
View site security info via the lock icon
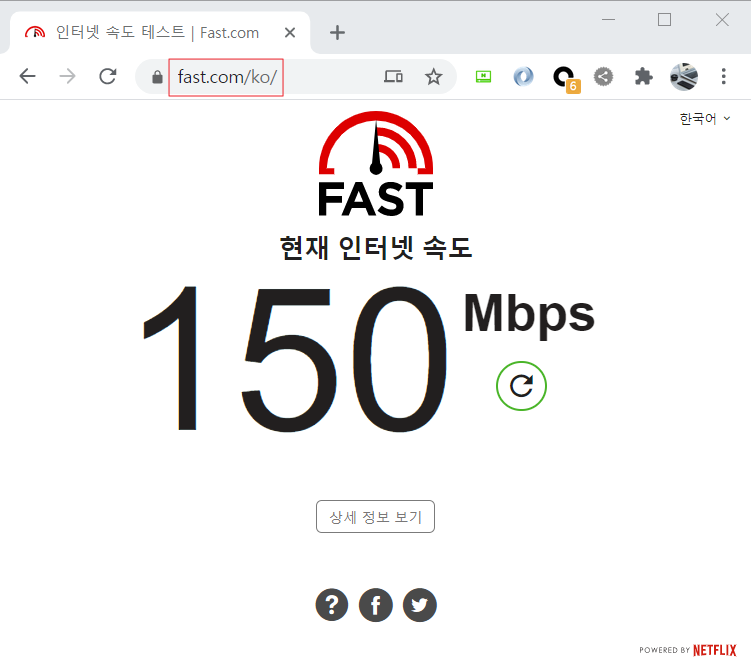pyautogui.click(x=157, y=77)
